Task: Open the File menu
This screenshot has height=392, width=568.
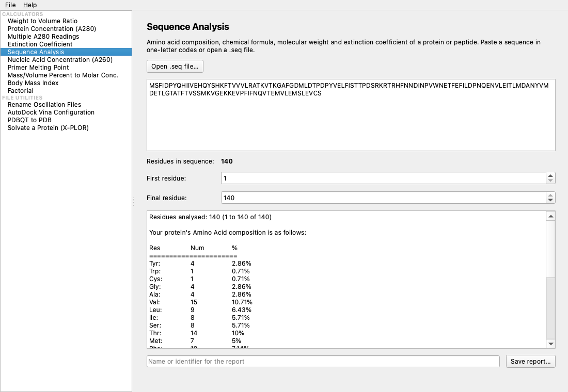Action: click(x=10, y=5)
